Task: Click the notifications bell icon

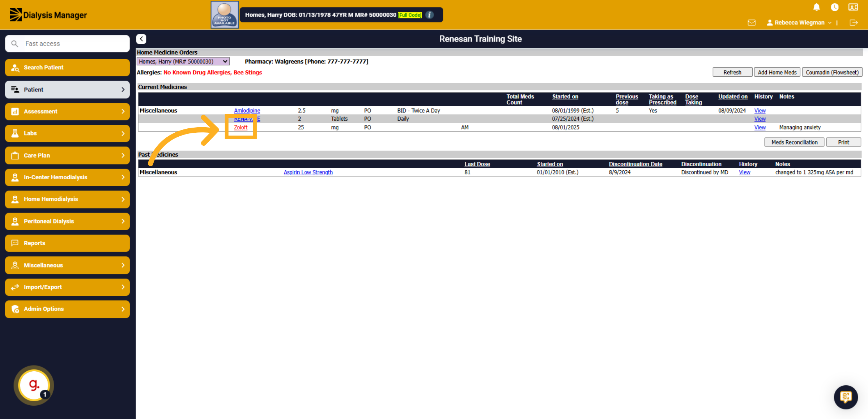Action: tap(816, 7)
